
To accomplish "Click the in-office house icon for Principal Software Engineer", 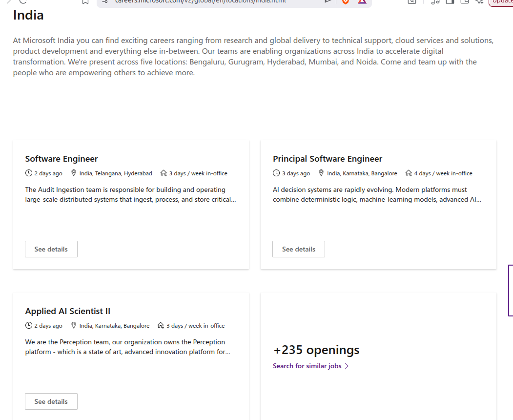I will [x=409, y=173].
